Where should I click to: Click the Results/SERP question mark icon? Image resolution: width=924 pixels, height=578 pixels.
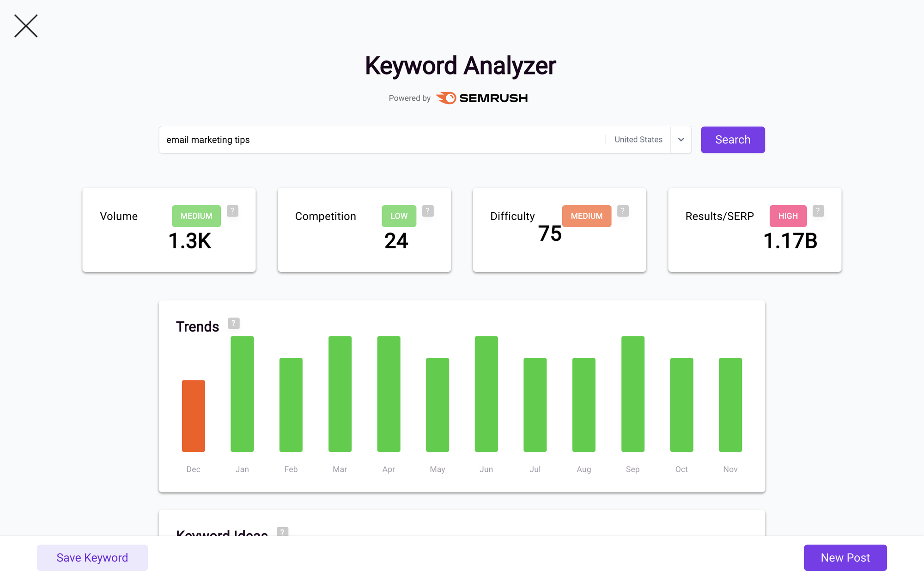[x=818, y=212]
